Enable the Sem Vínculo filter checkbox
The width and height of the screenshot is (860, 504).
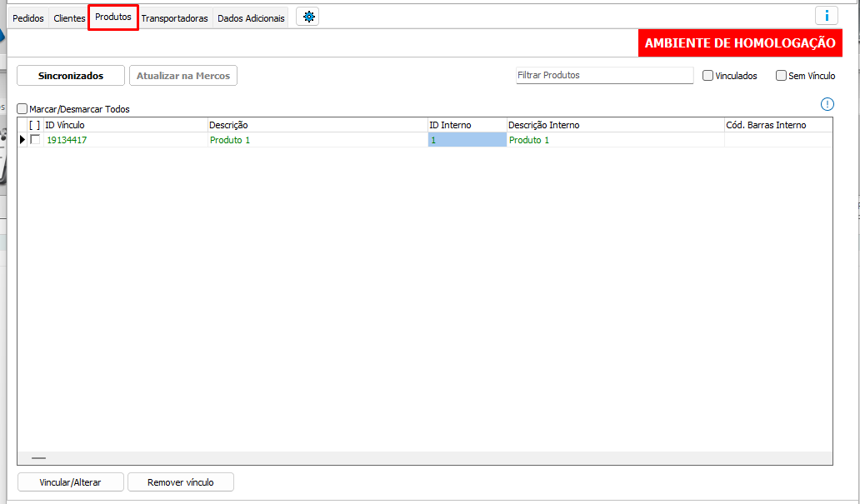[781, 76]
